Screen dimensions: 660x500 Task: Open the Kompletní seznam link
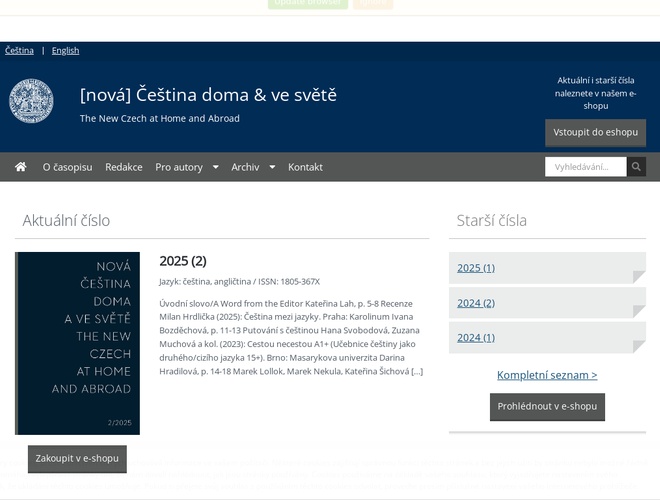click(x=547, y=375)
